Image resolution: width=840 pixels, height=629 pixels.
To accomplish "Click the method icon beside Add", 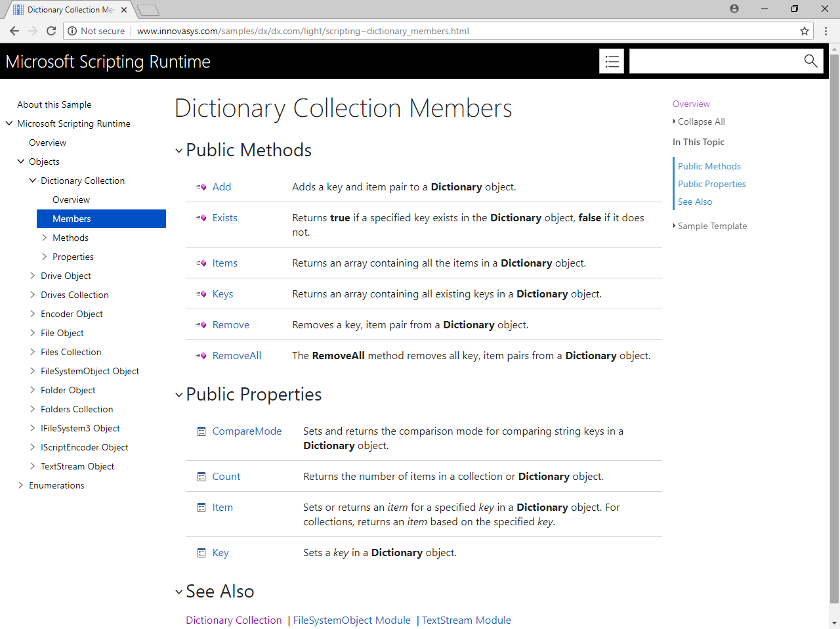I will coord(201,187).
